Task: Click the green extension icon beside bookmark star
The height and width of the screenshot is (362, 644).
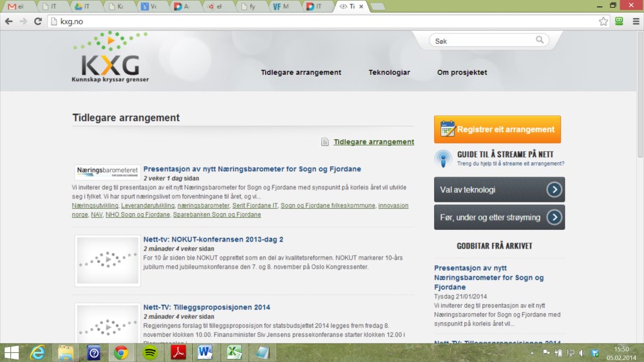Action: (x=619, y=21)
